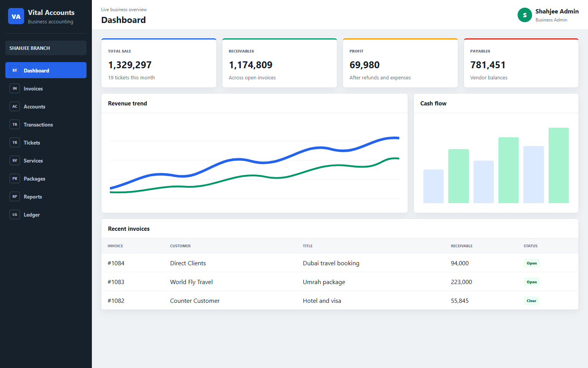
Task: Click the Shahjee Admin profile name
Action: click(x=557, y=11)
